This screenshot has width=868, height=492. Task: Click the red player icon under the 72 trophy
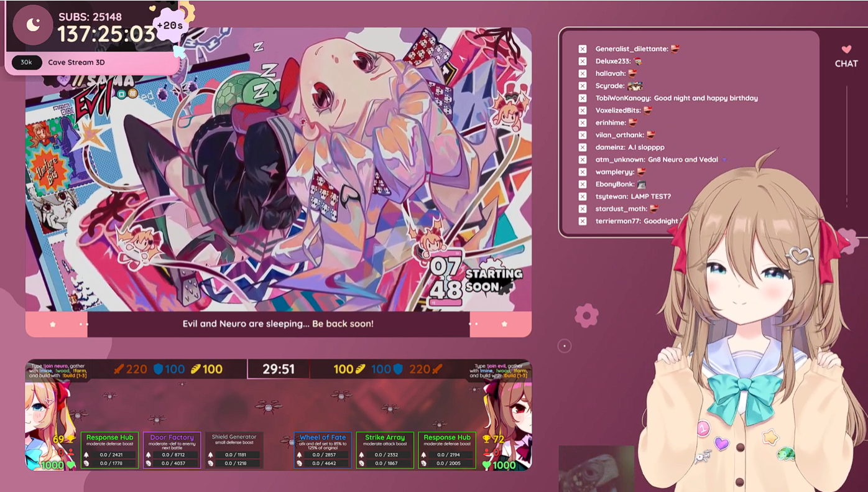tap(487, 452)
